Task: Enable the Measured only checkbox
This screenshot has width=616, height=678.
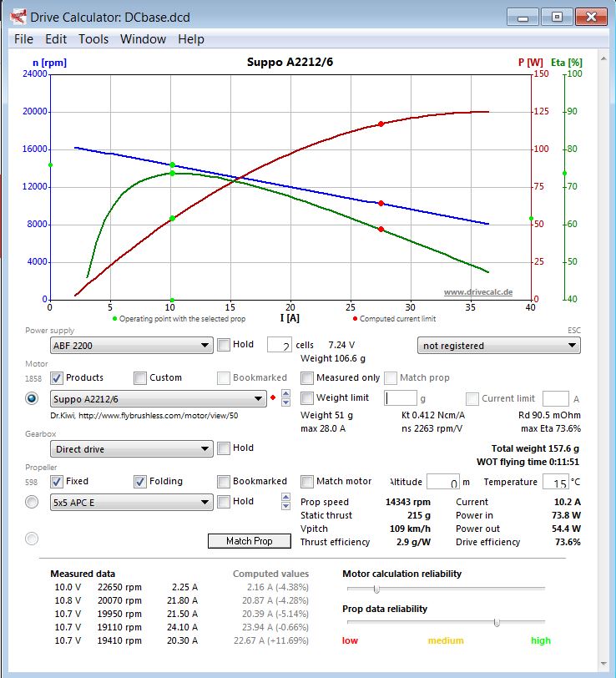Action: tap(307, 377)
